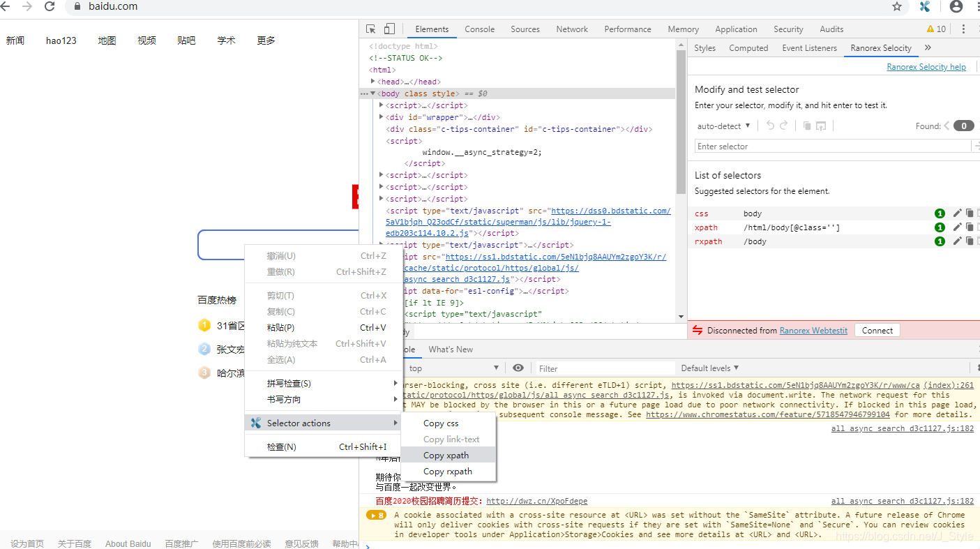
Task: Switch to the Sources tab
Action: click(x=525, y=29)
